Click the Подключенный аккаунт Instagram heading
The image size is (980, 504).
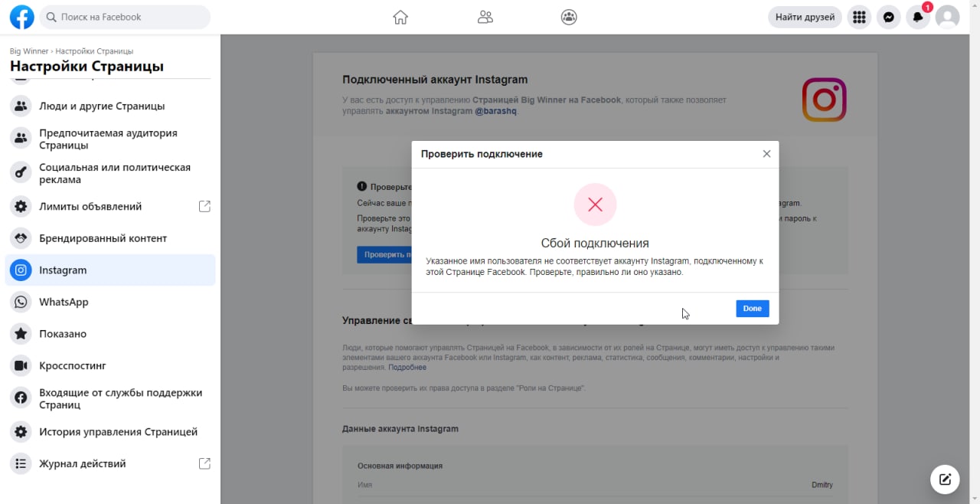[x=435, y=80]
